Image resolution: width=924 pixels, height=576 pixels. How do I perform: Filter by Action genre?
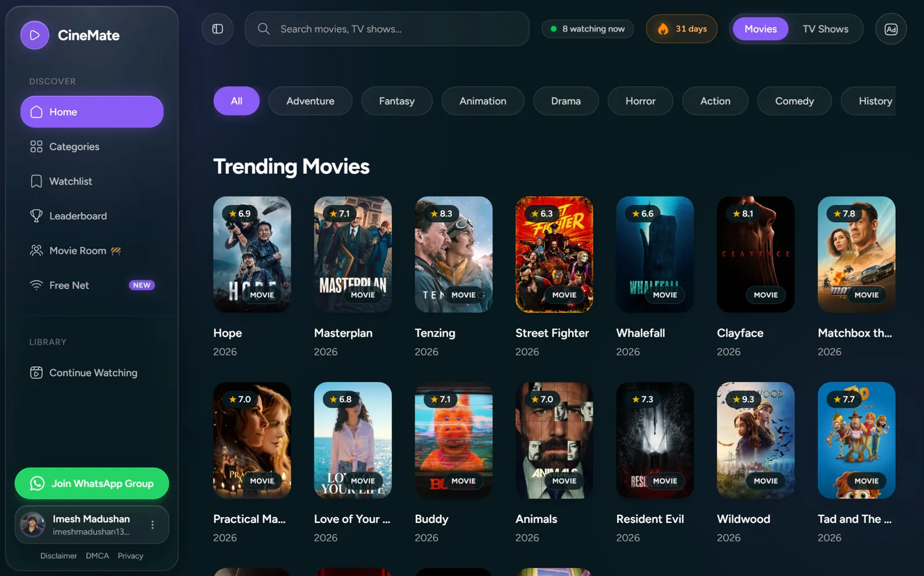pyautogui.click(x=715, y=101)
